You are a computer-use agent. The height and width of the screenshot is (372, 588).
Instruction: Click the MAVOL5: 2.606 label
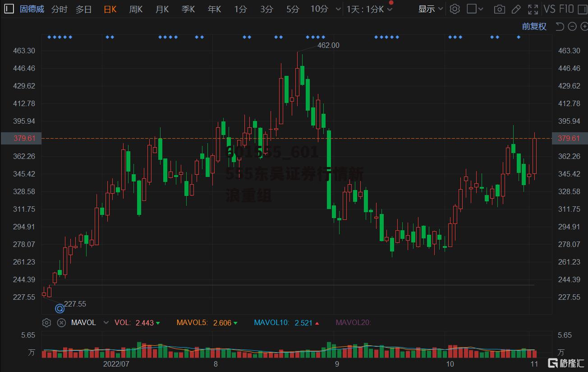(207, 322)
